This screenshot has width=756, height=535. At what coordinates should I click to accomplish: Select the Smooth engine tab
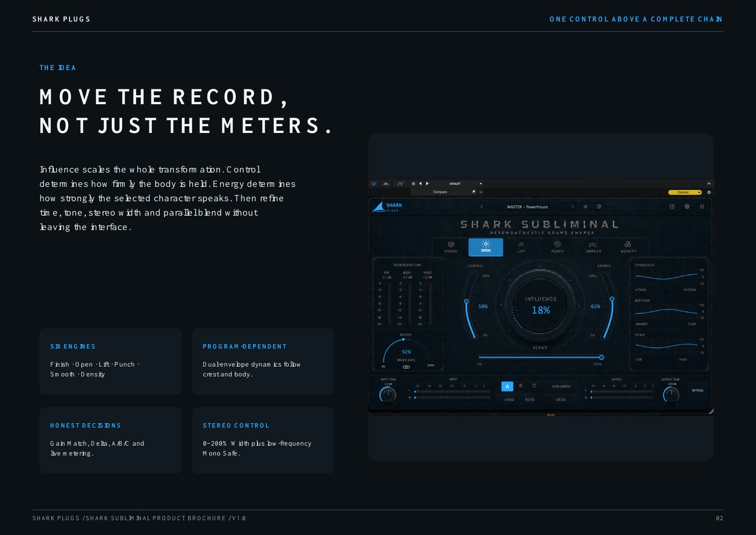[x=593, y=247]
